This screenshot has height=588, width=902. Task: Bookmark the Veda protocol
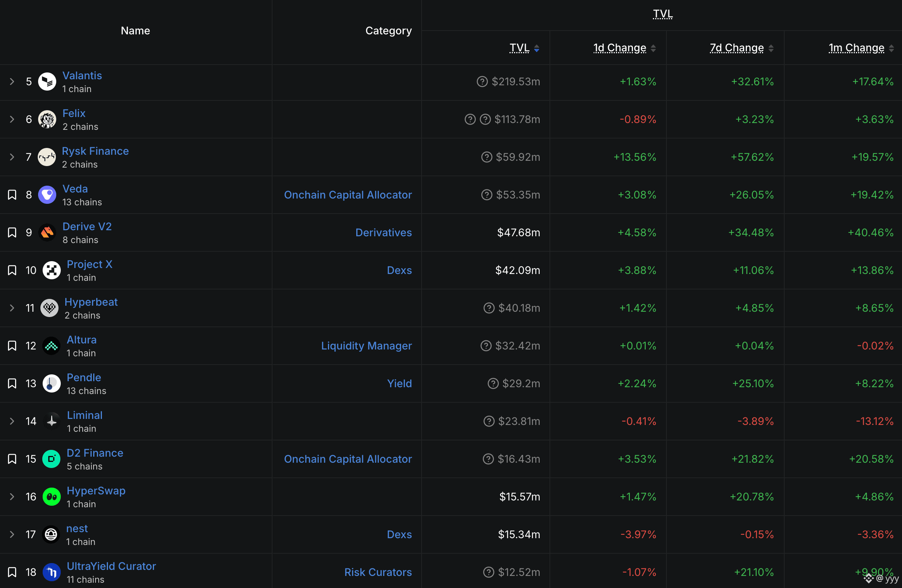(12, 195)
